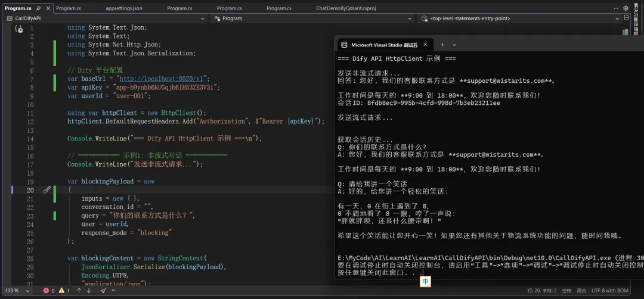This screenshot has height=299, width=644.
Task: Select the Microsoft Visual Studio 调试控制台 tab
Action: click(x=384, y=45)
